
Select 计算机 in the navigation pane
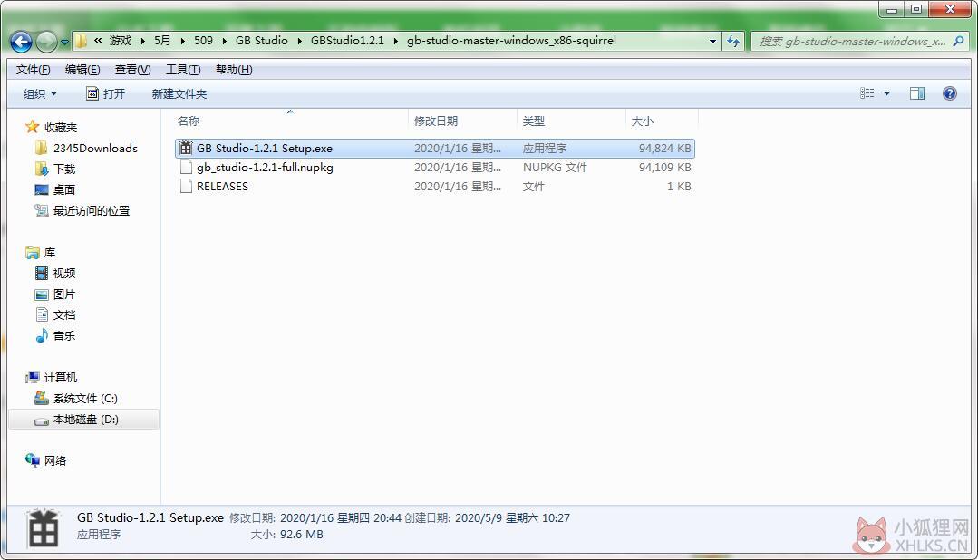tap(51, 377)
